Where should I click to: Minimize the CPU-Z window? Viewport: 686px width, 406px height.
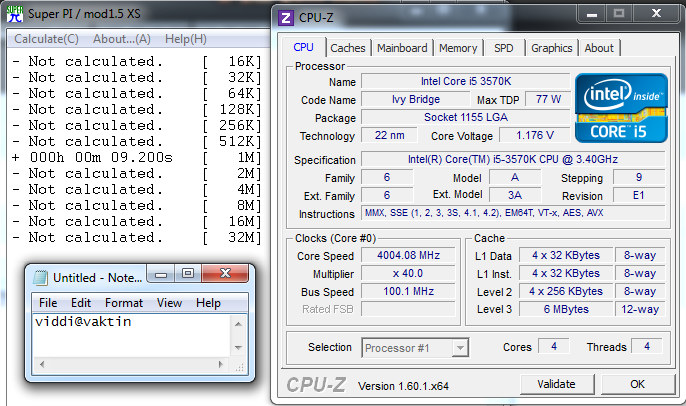591,14
